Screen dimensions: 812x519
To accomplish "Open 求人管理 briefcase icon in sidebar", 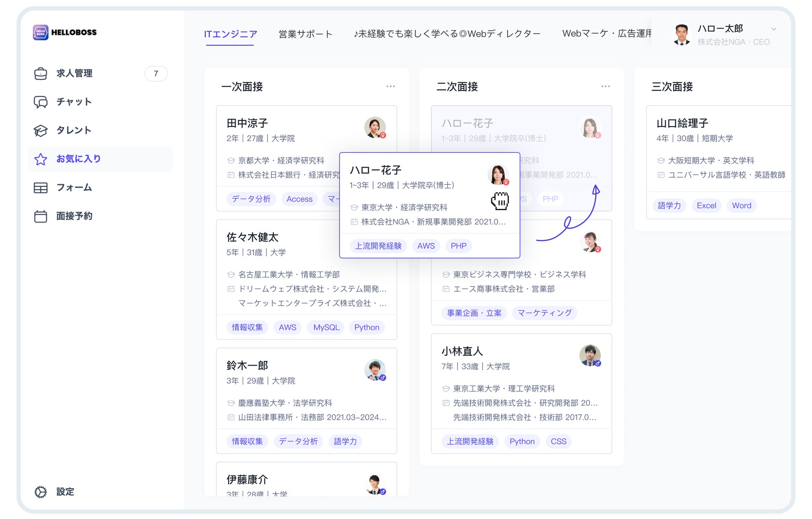I will [40, 73].
